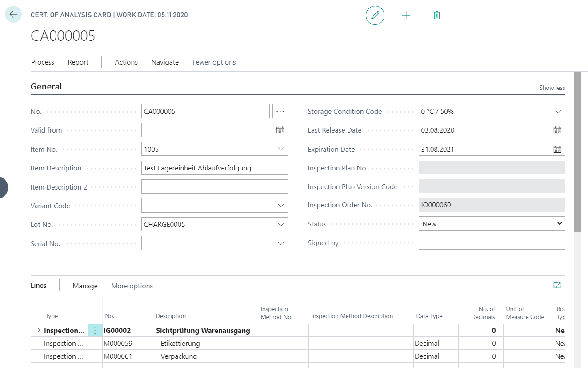Open Storage Condition Code dropdown
Image resolution: width=588 pixels, height=368 pixels.
[558, 112]
